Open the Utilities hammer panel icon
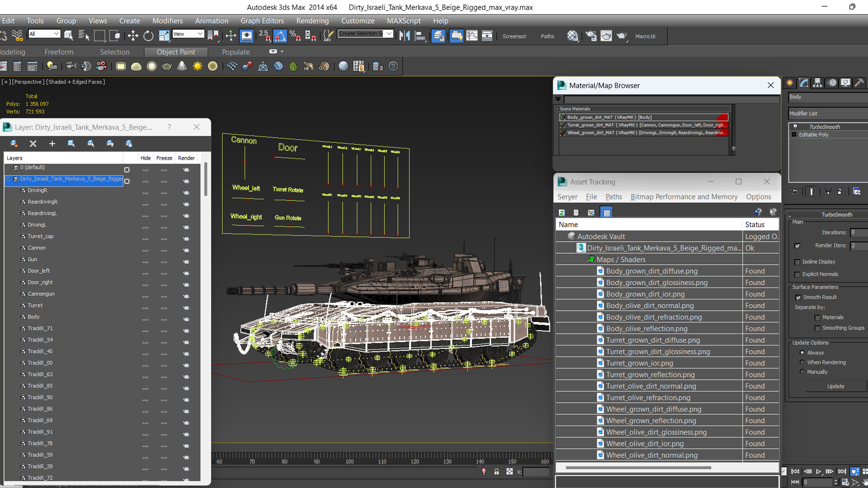The height and width of the screenshot is (488, 868). pyautogui.click(x=859, y=83)
